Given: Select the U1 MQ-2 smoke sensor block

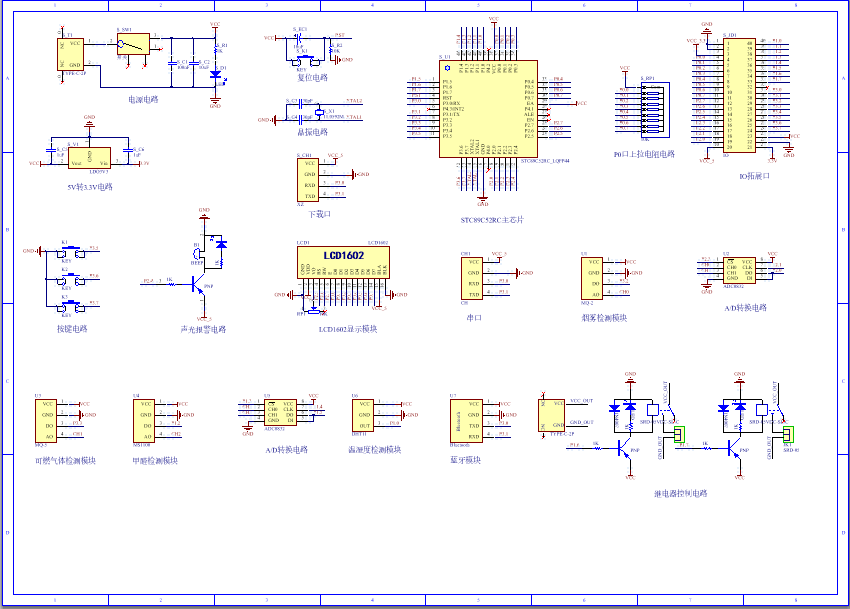Looking at the screenshot, I should point(592,278).
